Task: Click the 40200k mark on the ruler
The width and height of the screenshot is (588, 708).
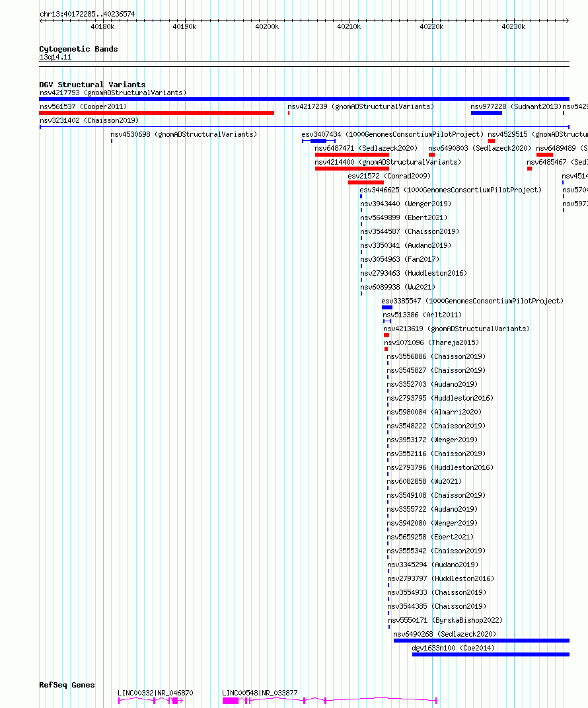Action: [267, 26]
